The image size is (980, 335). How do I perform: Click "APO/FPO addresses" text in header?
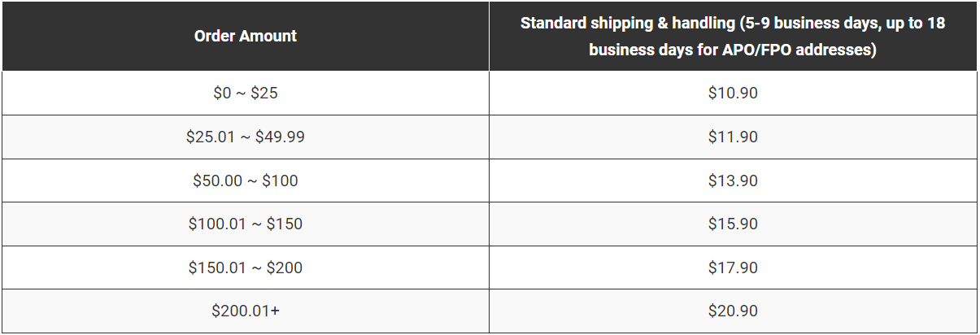796,50
